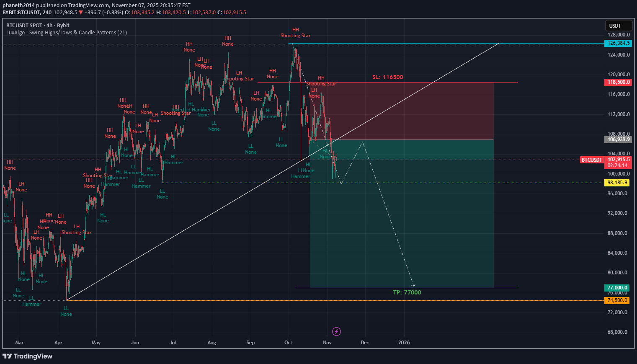Click the green 77,000.0 target price tag
This screenshot has width=637, height=364.
(617, 288)
